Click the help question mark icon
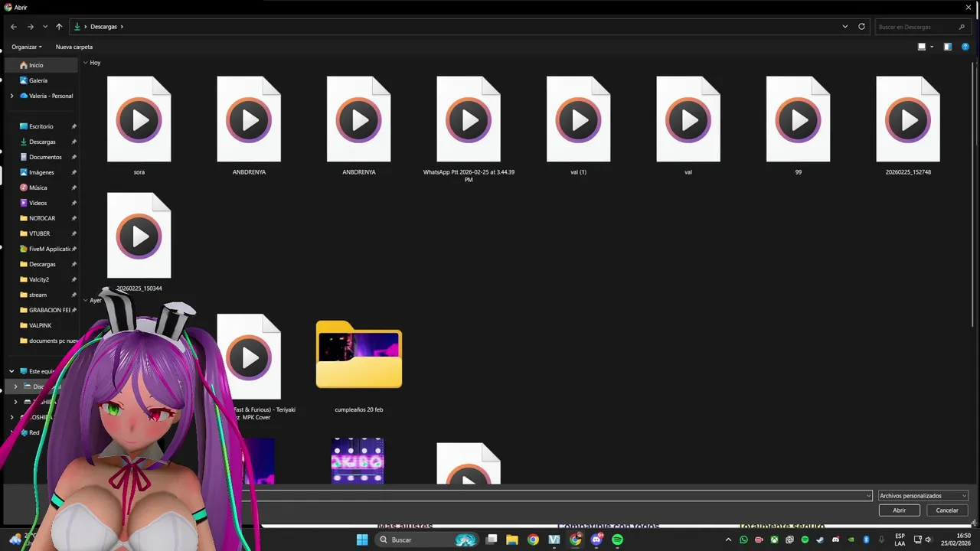980x551 pixels. pyautogui.click(x=965, y=47)
